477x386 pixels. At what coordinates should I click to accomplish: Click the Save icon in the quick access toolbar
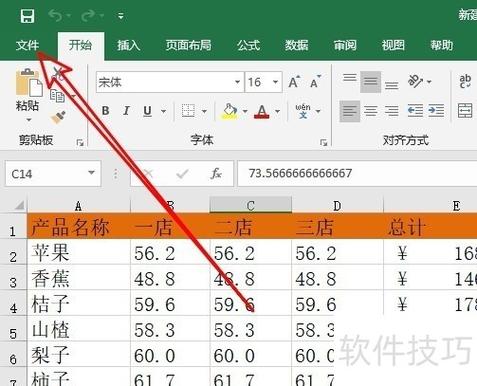pyautogui.click(x=27, y=16)
